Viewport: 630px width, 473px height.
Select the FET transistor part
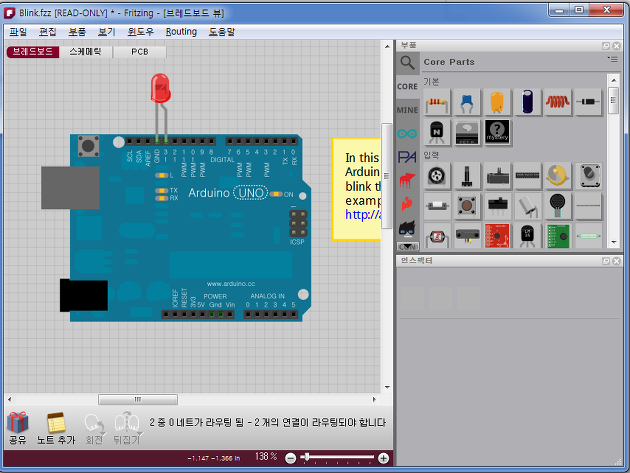click(x=467, y=132)
